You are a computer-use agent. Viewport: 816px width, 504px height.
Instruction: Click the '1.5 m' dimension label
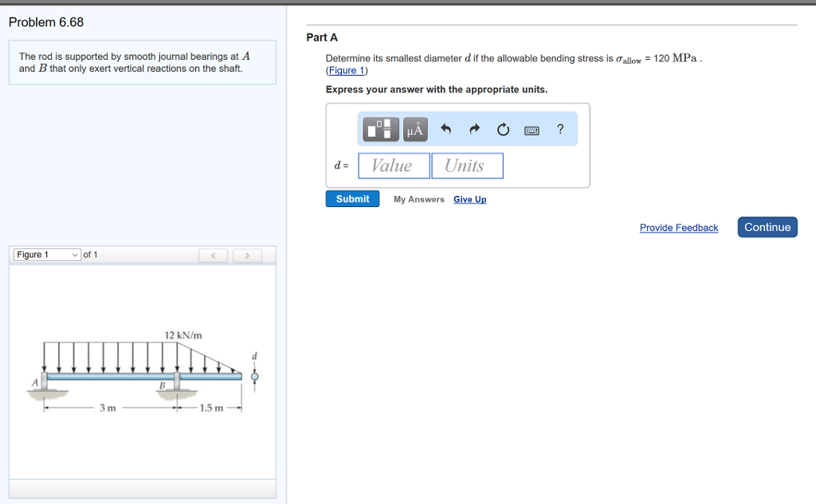tap(211, 408)
